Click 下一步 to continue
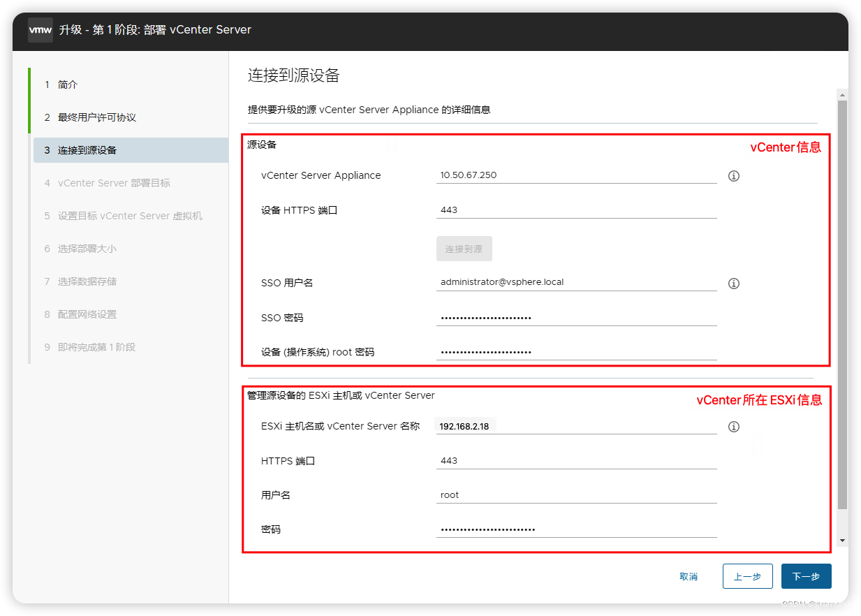This screenshot has height=616, width=861. click(807, 577)
